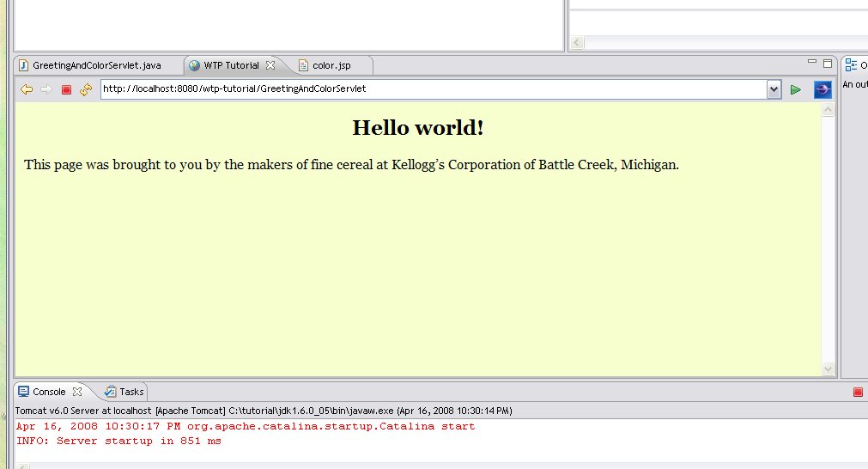Click the 'Server startup in 851 ms' log line
Image resolution: width=868 pixels, height=469 pixels.
click(x=118, y=441)
